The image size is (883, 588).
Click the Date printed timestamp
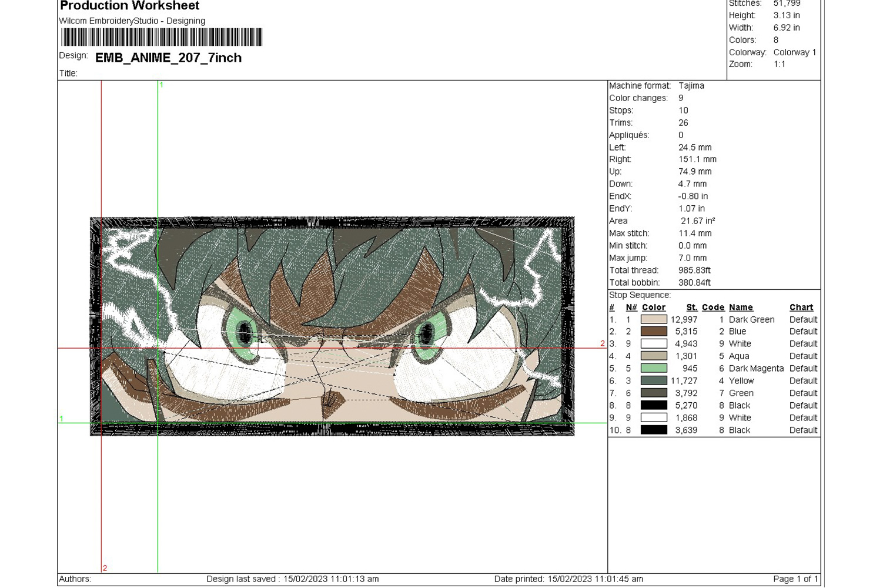click(x=568, y=579)
